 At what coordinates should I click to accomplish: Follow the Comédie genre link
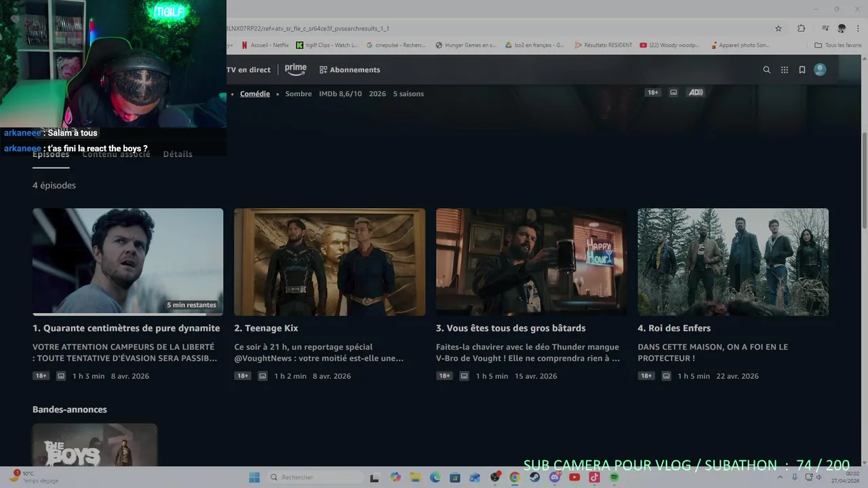pos(255,94)
